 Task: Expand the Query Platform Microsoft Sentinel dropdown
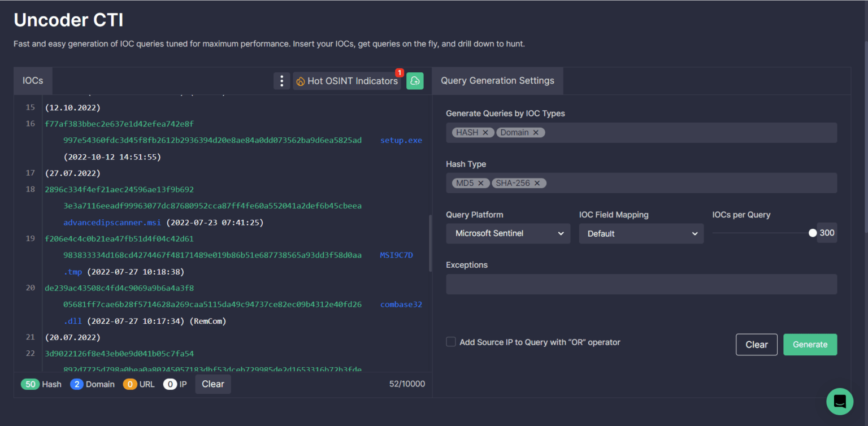(509, 233)
